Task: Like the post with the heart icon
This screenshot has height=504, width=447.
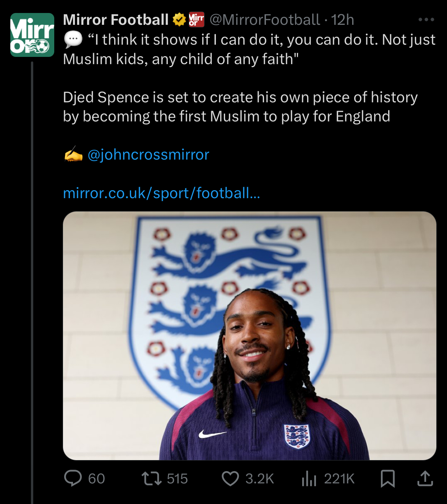Action: pos(230,478)
